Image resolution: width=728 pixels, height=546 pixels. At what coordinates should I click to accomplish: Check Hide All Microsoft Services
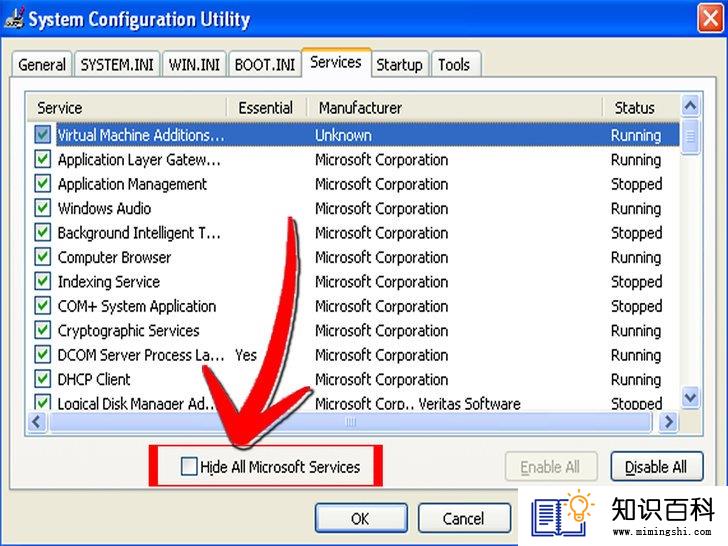coord(189,466)
